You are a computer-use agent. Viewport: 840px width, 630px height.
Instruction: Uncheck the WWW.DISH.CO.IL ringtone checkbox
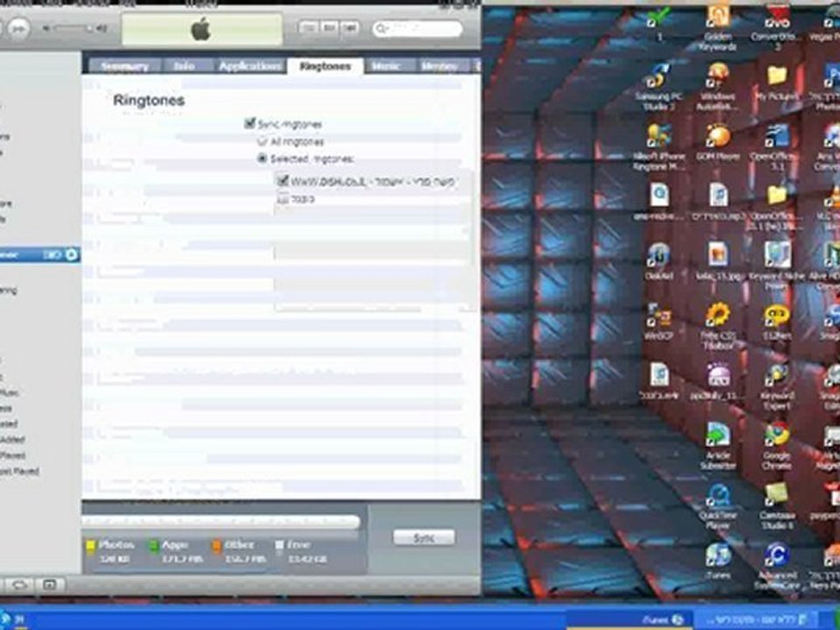283,180
